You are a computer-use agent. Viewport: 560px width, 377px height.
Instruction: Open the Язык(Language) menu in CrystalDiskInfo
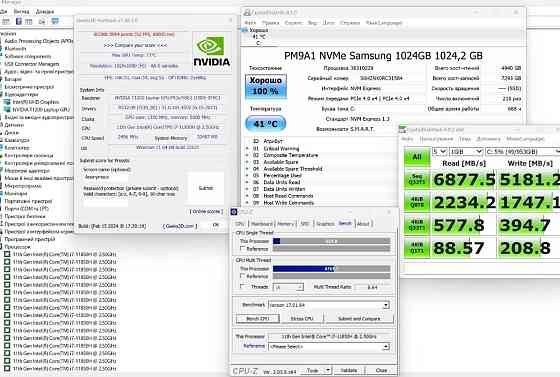point(384,23)
